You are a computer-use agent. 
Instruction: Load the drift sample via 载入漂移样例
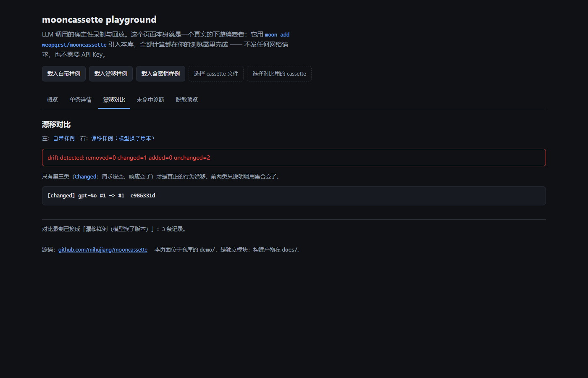tap(111, 73)
